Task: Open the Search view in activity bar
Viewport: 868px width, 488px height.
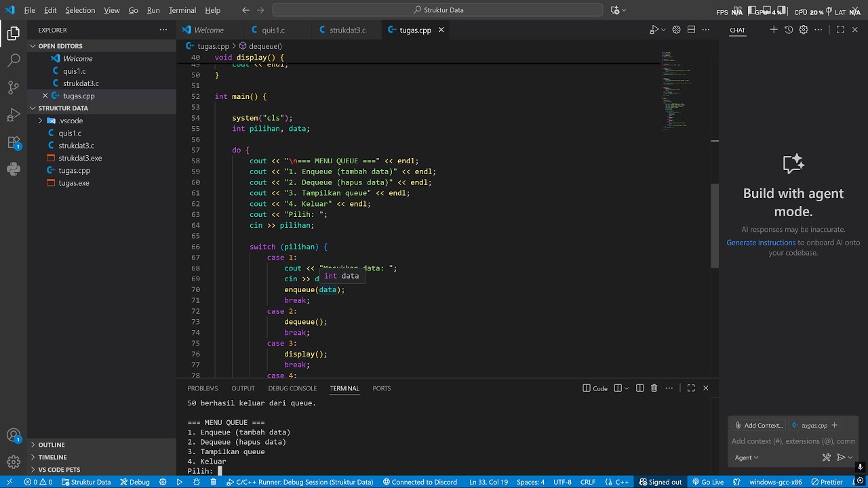Action: click(14, 60)
